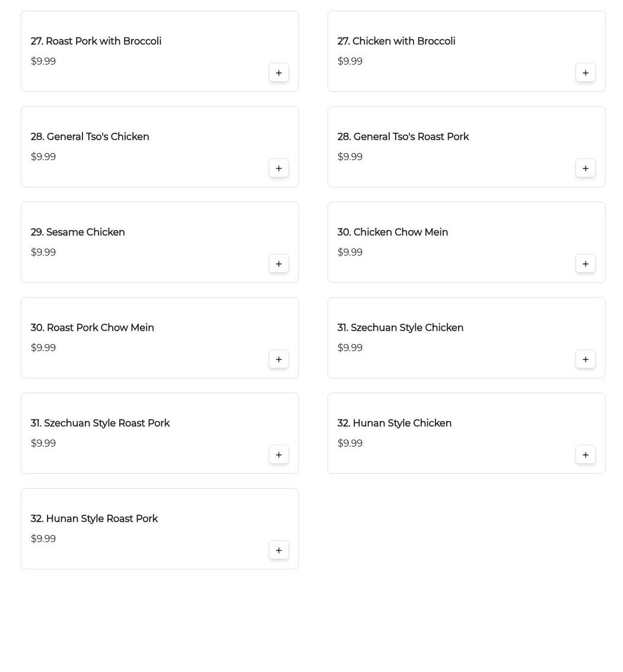Click plus icon on Szechuan Style Chicken
The height and width of the screenshot is (672, 623).
point(585,359)
